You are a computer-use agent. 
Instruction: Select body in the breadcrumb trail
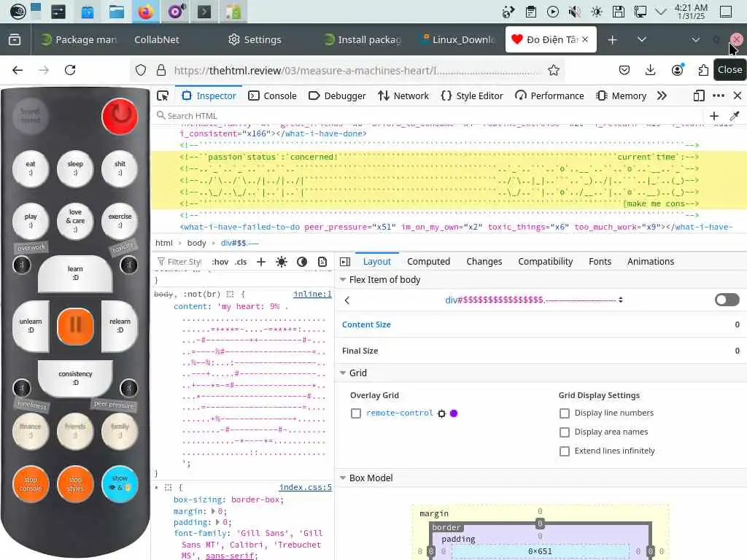[x=196, y=243]
